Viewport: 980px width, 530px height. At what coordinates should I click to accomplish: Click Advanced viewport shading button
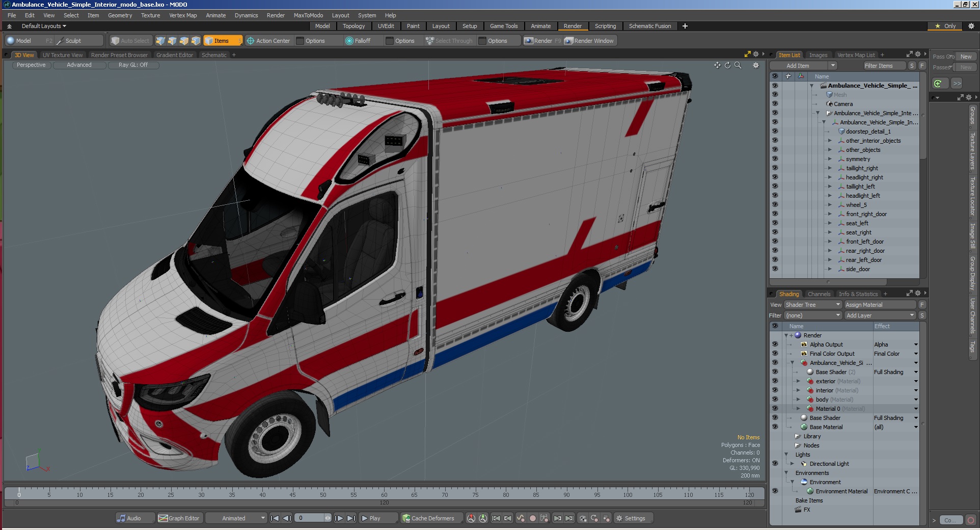click(79, 65)
